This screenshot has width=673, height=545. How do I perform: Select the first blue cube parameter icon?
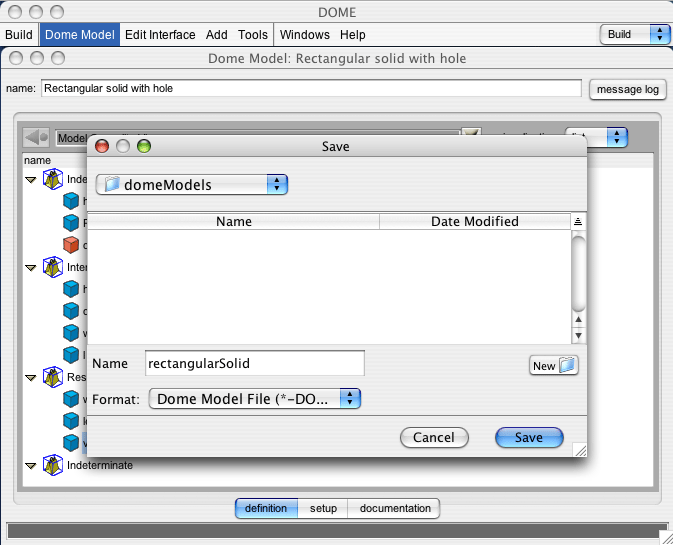(x=71, y=200)
